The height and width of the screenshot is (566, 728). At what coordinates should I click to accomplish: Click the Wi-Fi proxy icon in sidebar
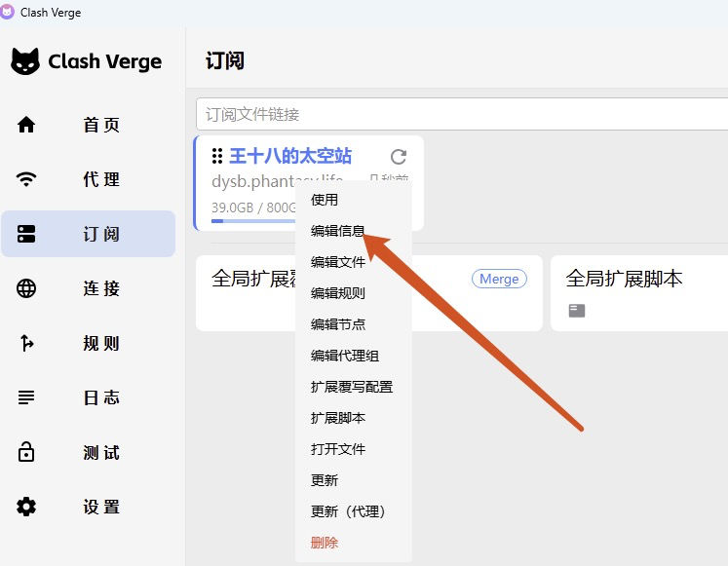pos(26,179)
